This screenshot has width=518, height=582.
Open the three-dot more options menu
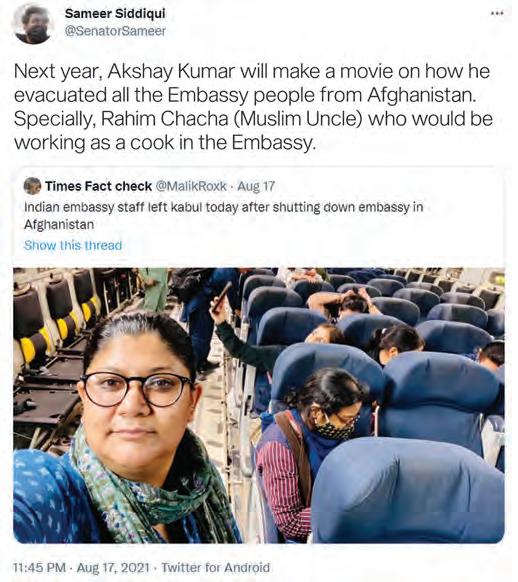tap(497, 13)
